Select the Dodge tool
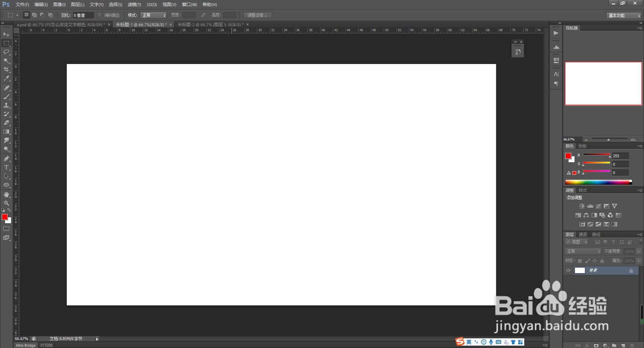644x348 pixels. (x=6, y=149)
